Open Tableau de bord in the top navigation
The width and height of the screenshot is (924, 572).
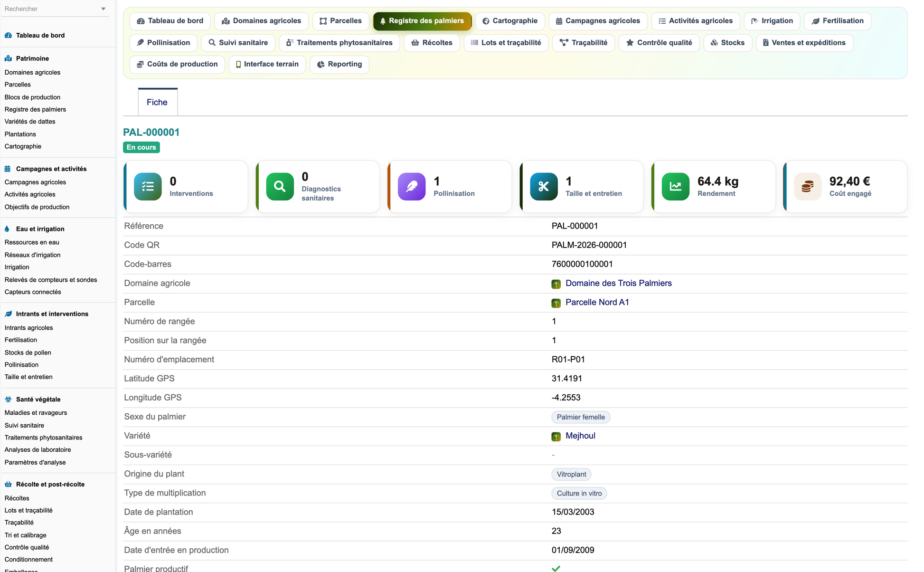point(170,21)
